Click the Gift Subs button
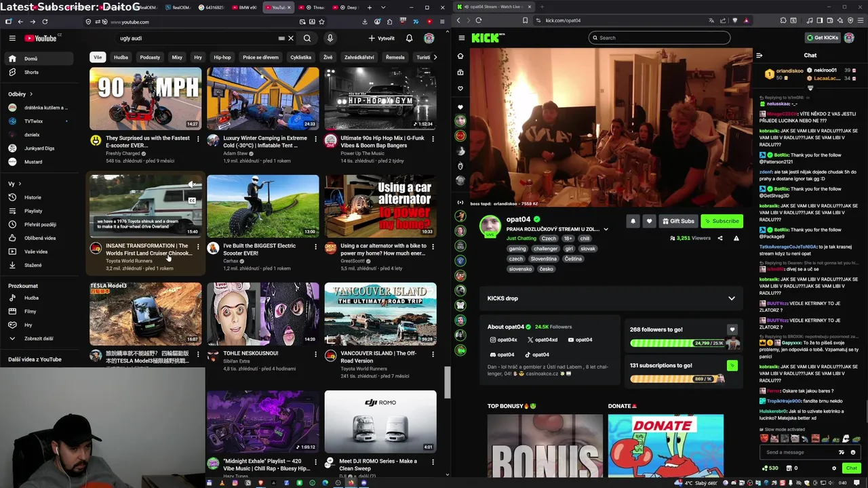This screenshot has height=488, width=868. tap(678, 221)
